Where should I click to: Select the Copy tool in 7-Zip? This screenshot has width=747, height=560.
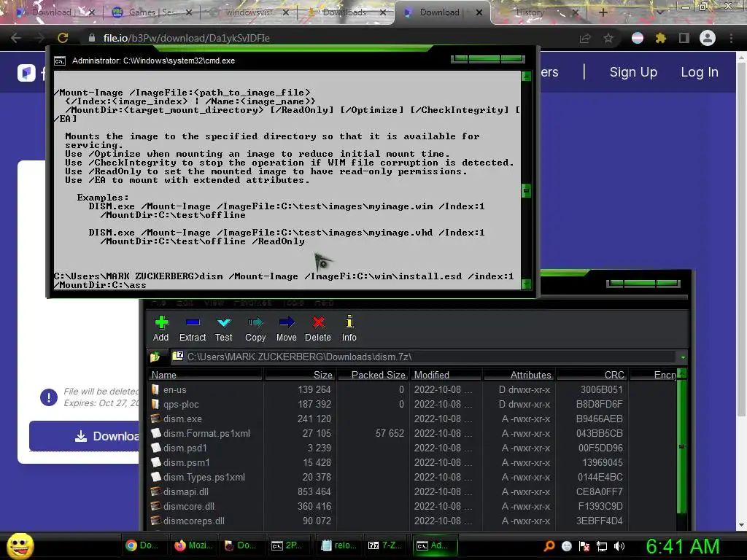click(255, 329)
